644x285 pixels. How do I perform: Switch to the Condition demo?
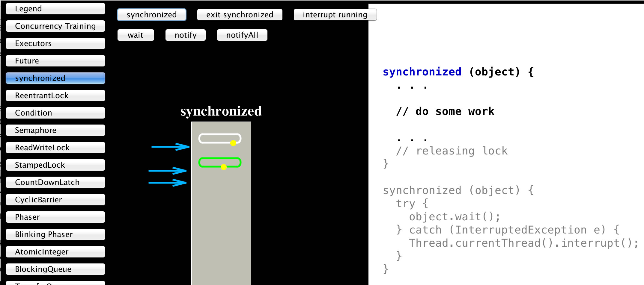(x=55, y=113)
